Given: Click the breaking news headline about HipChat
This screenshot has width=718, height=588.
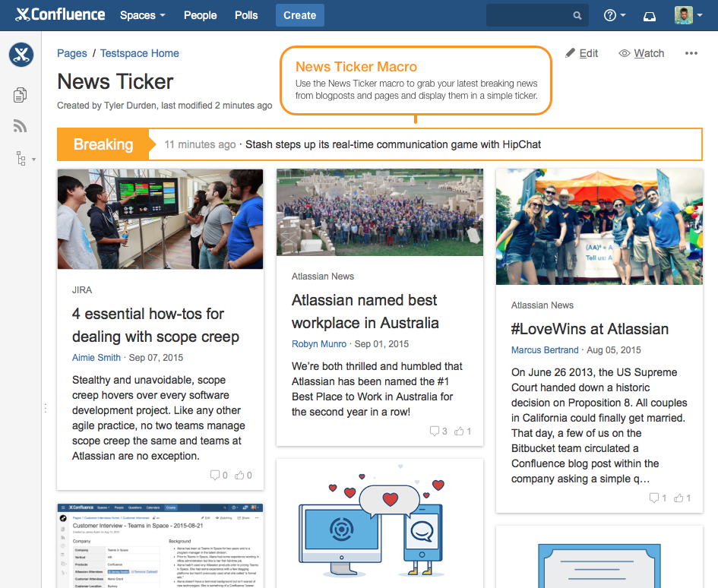Looking at the screenshot, I should (x=393, y=144).
